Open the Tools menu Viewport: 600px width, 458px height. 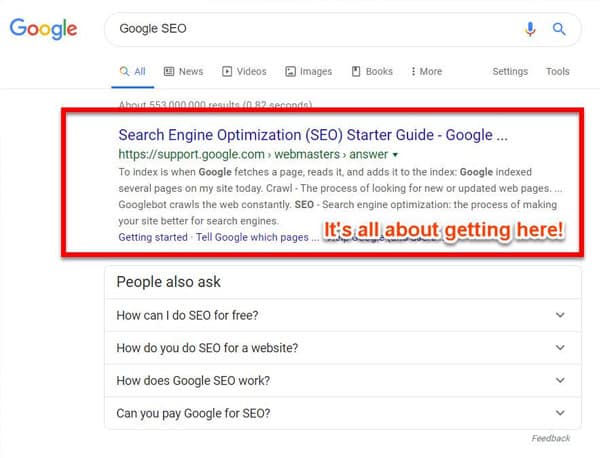tap(557, 72)
